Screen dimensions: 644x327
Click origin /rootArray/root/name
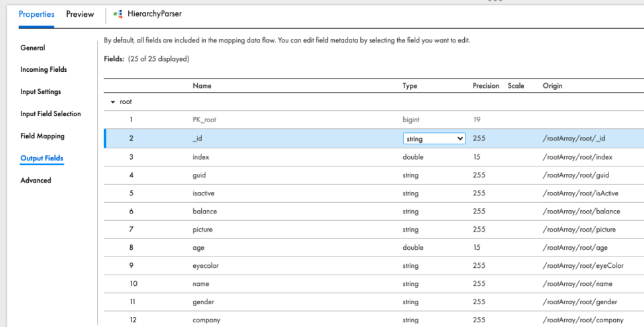coord(578,284)
